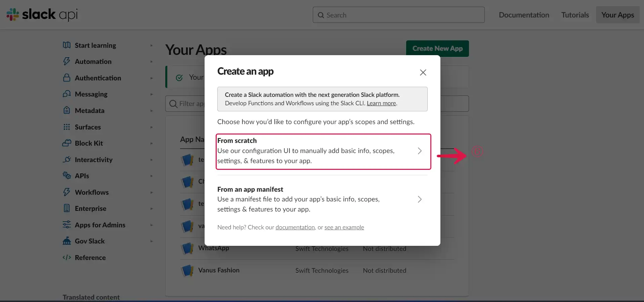Viewport: 644px width, 302px height.
Task: Expand the Workflows section arrow
Action: point(152,192)
